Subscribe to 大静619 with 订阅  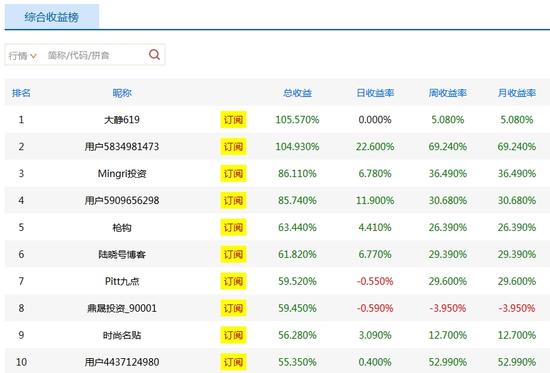click(233, 120)
